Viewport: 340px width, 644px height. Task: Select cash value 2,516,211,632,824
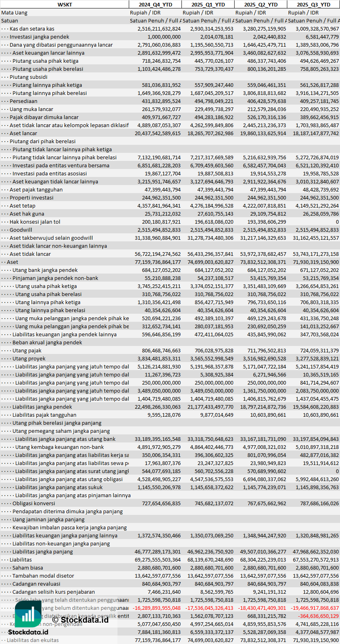[159, 29]
